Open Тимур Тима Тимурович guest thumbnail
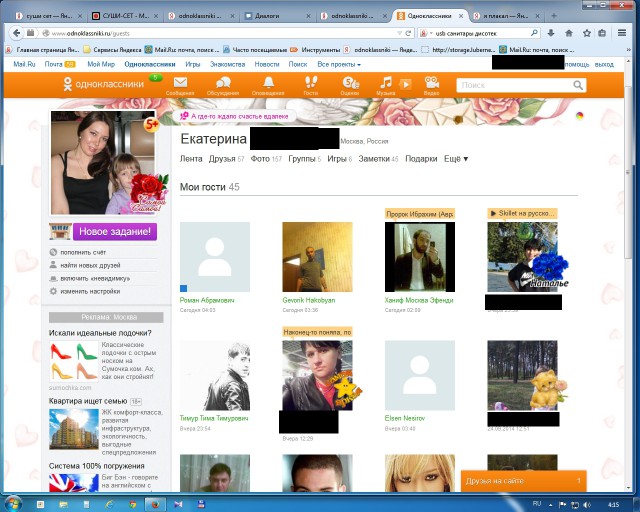Image resolution: width=640 pixels, height=512 pixels. tap(215, 376)
